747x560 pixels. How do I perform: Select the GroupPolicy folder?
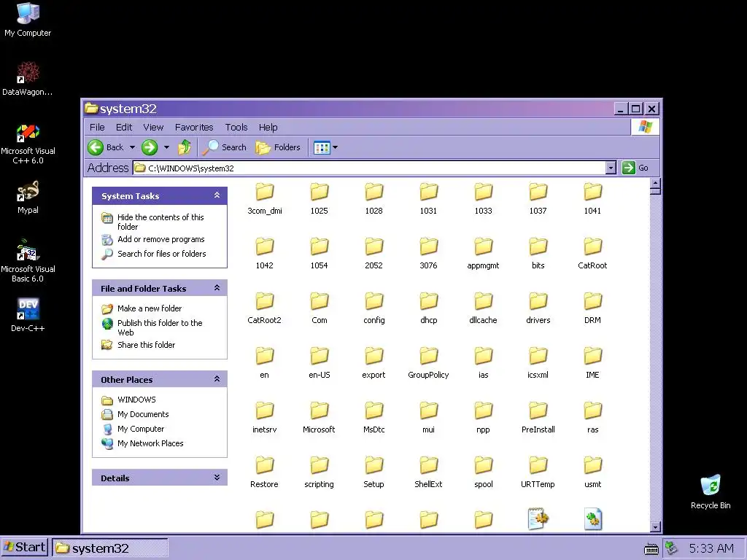click(428, 363)
